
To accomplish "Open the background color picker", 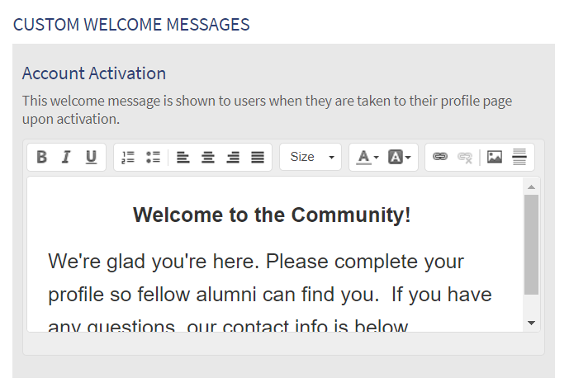I will point(401,157).
